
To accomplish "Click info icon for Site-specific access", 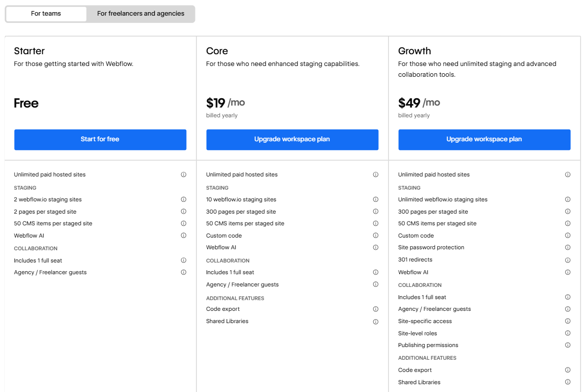I will pyautogui.click(x=568, y=321).
